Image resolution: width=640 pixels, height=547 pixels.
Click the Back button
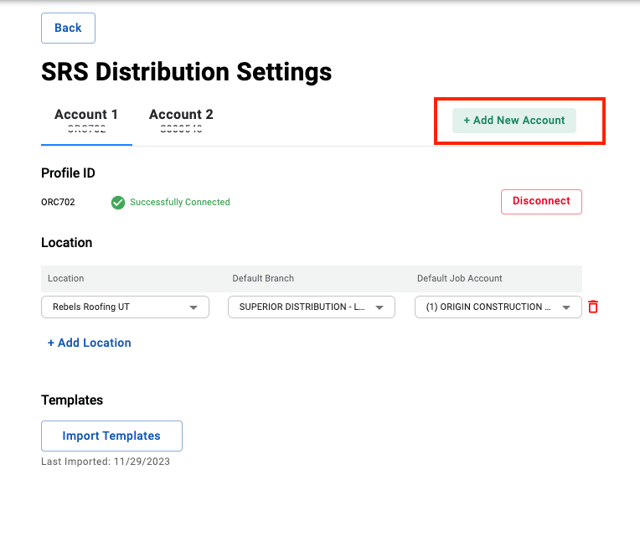pyautogui.click(x=68, y=28)
